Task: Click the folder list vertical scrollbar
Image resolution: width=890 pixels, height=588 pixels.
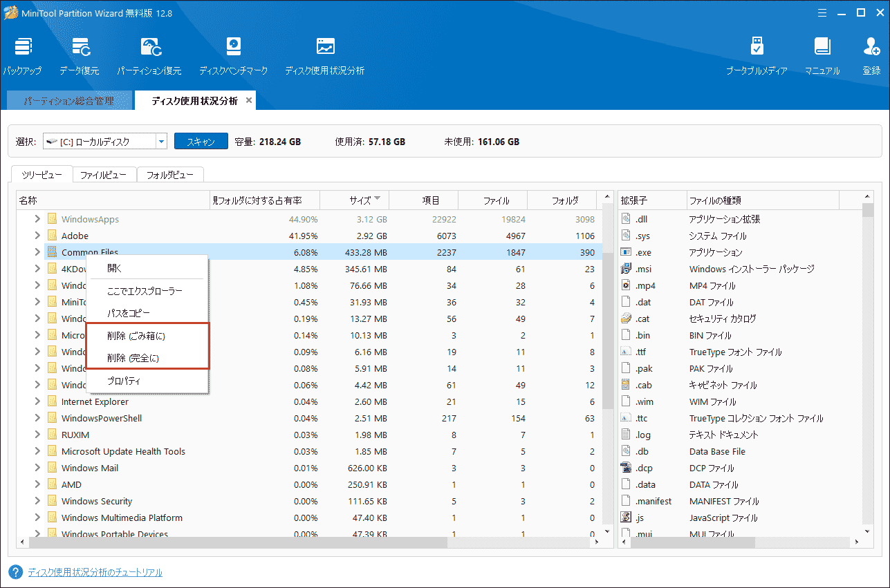Action: pyautogui.click(x=608, y=332)
